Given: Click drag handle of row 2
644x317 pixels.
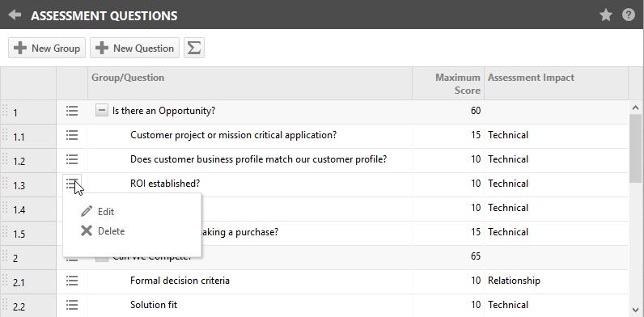Looking at the screenshot, I should click(5, 256).
